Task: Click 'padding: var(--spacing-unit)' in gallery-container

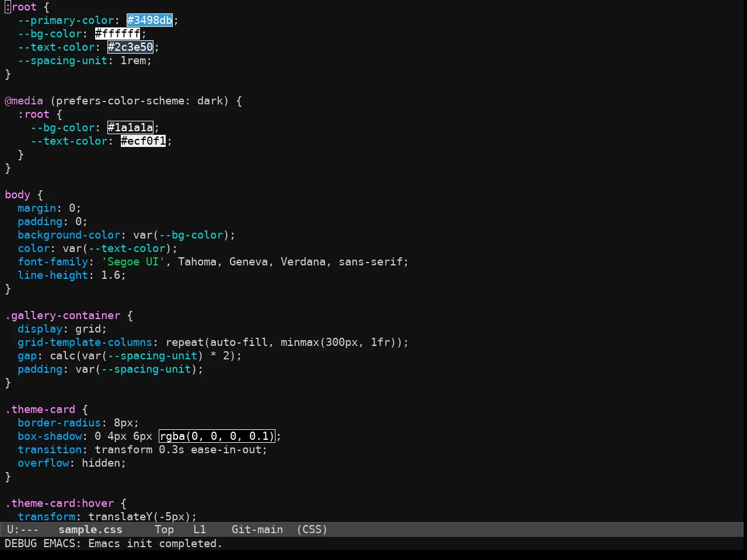Action: (x=110, y=369)
